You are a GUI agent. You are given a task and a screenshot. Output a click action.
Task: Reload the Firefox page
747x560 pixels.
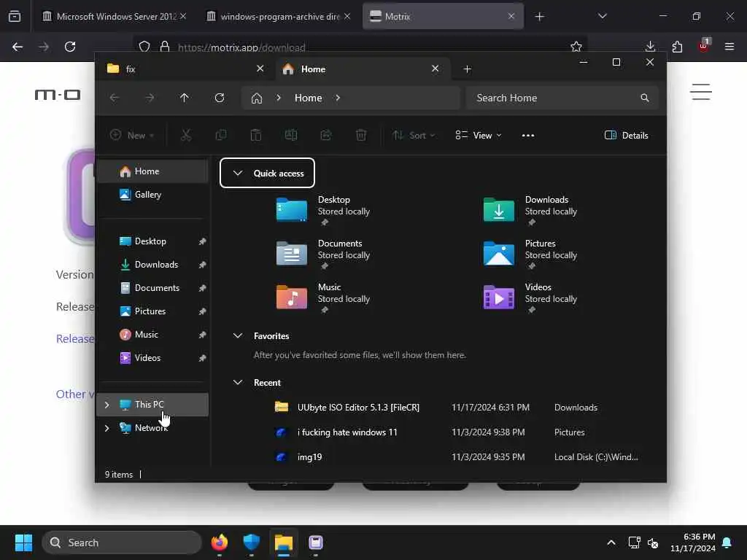[70, 47]
